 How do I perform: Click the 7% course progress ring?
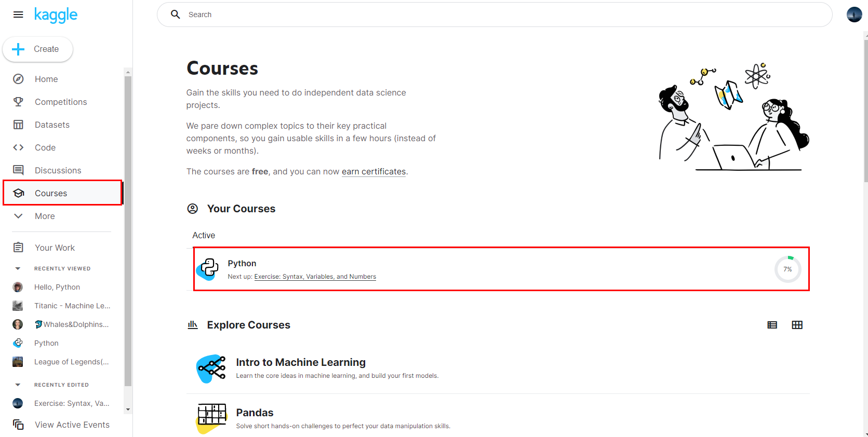[x=787, y=269]
